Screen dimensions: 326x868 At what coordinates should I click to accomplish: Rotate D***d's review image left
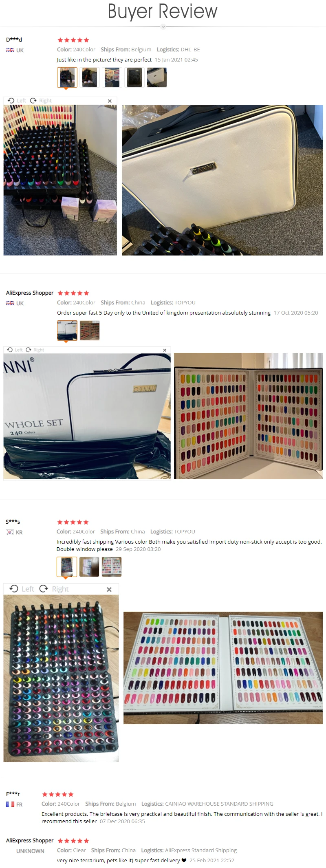pyautogui.click(x=17, y=101)
